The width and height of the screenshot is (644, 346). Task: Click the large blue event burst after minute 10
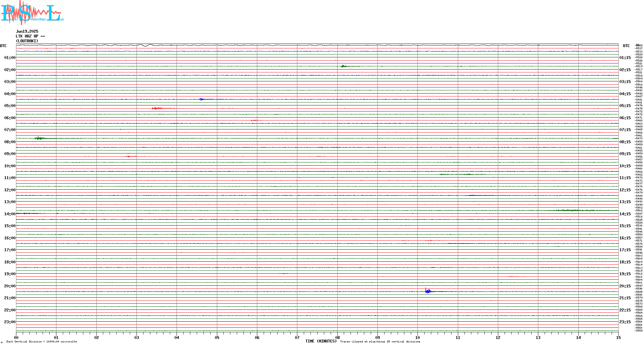tap(429, 291)
